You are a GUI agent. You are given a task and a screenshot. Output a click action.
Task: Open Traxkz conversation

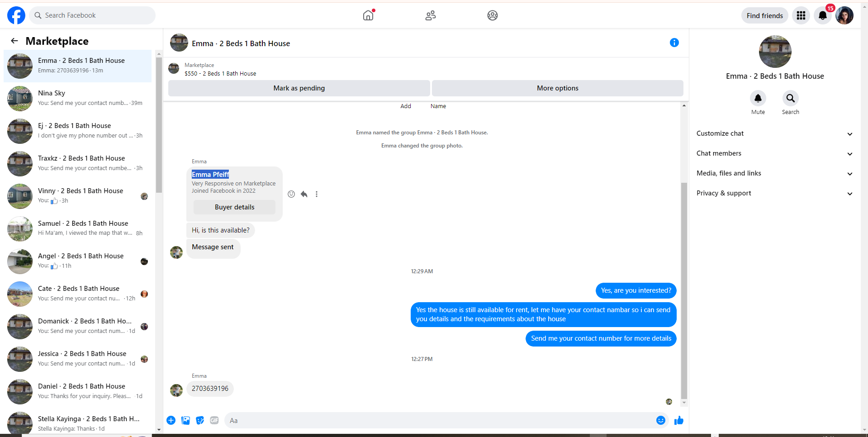(78, 164)
